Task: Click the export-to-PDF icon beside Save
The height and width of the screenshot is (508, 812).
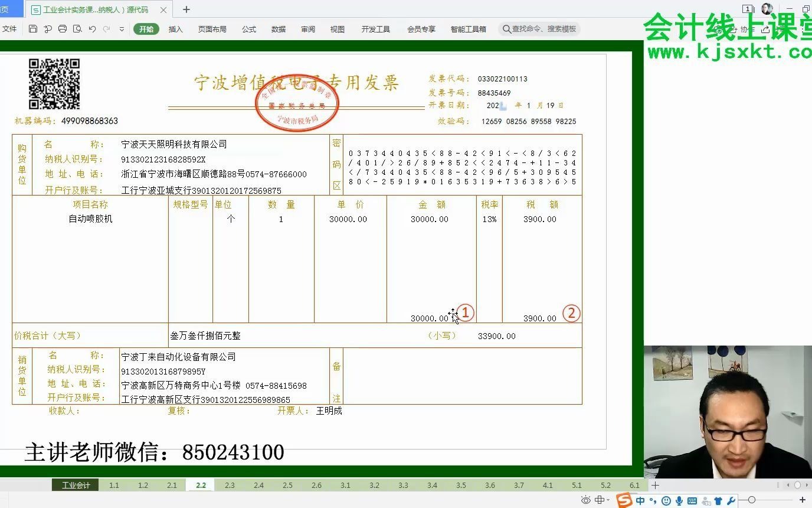Action: pyautogui.click(x=48, y=29)
